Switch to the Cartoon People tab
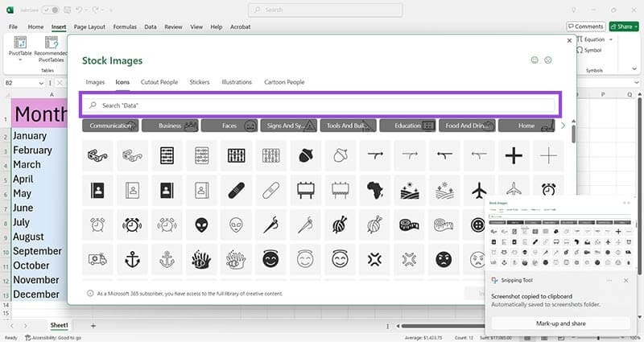Image resolution: width=644 pixels, height=342 pixels. point(284,82)
